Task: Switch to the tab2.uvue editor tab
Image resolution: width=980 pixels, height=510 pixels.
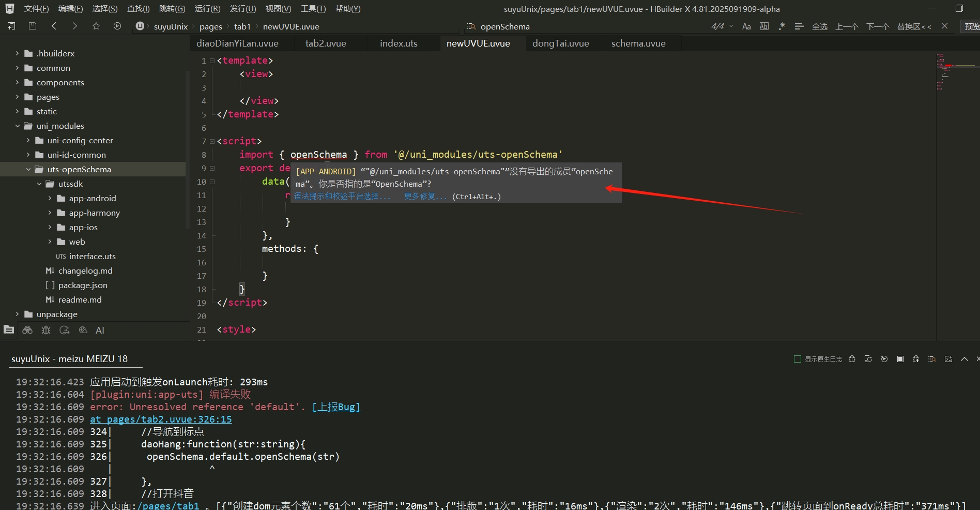Action: 326,43
